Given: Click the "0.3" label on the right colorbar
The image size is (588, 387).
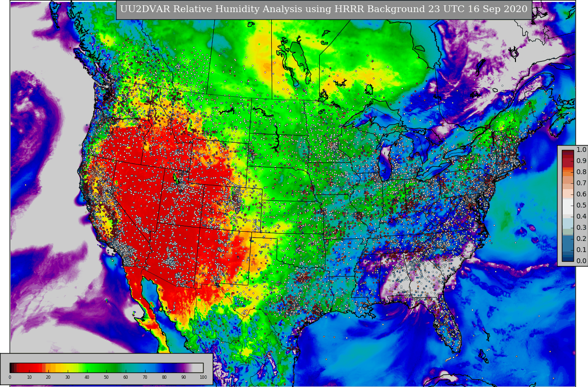Looking at the screenshot, I should point(581,228).
